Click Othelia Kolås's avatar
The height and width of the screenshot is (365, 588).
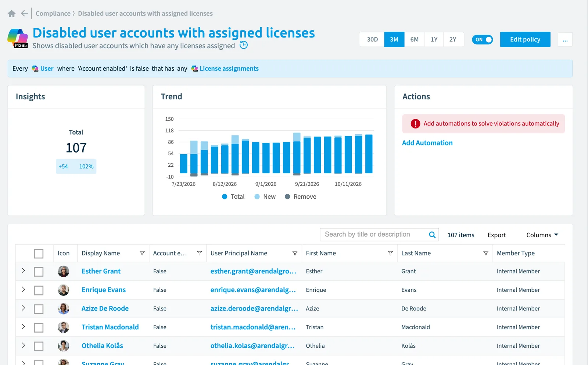[64, 345]
